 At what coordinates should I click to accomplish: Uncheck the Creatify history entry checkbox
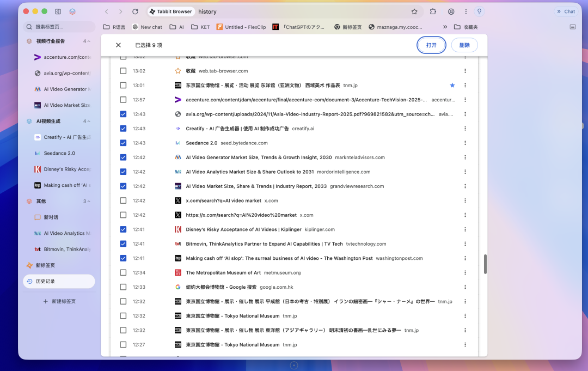point(123,128)
